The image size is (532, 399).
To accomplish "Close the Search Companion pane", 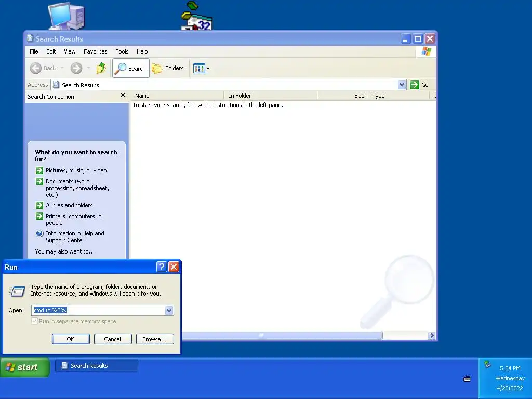I will pos(123,95).
